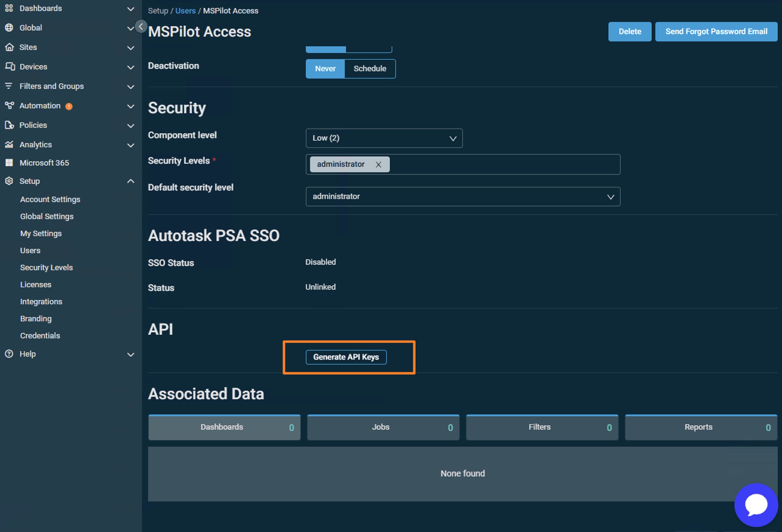Open the Default security level dropdown
Image resolution: width=782 pixels, height=532 pixels.
click(463, 197)
